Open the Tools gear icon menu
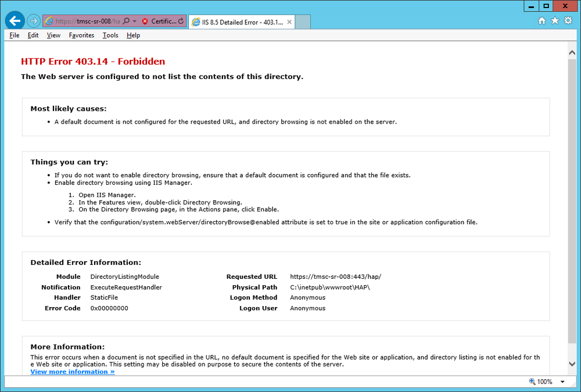This screenshot has width=581, height=392. 568,21
